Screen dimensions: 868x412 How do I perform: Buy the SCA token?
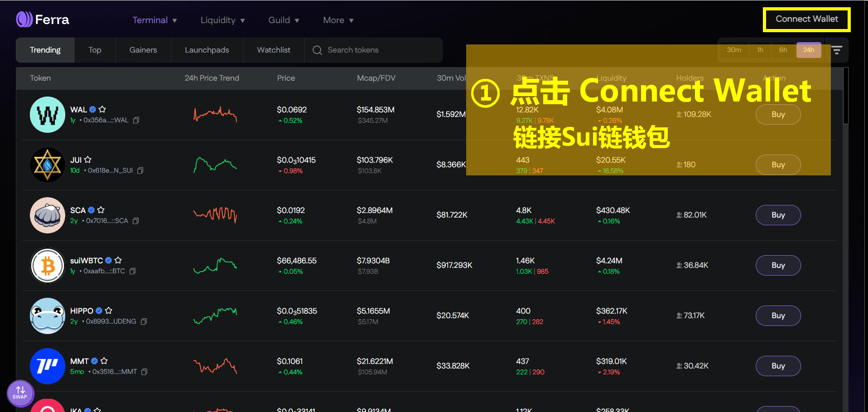(778, 215)
